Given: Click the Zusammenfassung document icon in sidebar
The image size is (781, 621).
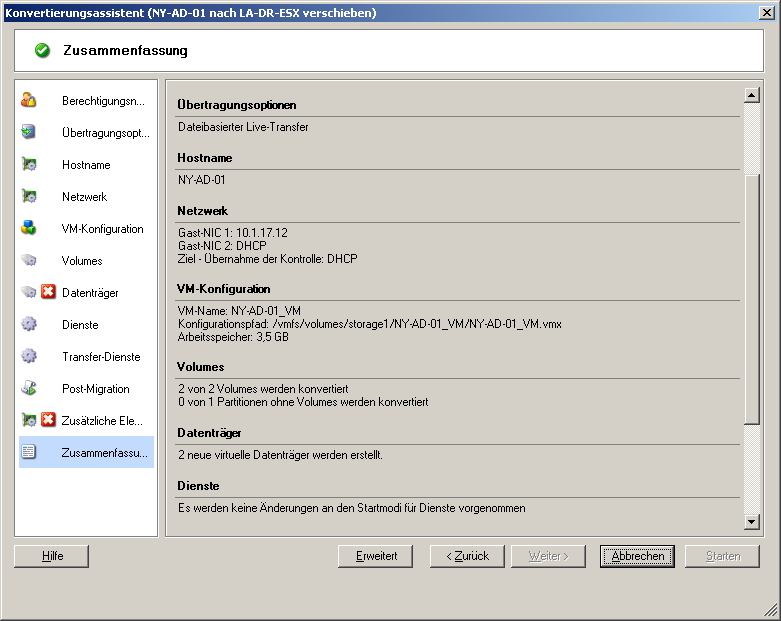Looking at the screenshot, I should coord(29,452).
